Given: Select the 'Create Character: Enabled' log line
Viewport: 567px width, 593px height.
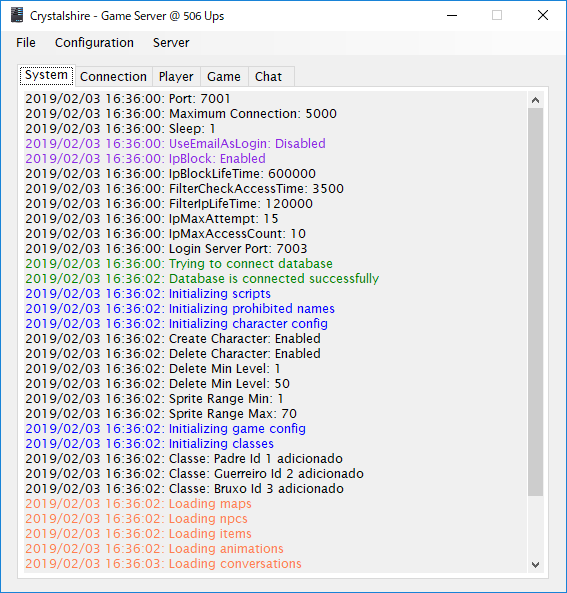Looking at the screenshot, I should 173,339.
